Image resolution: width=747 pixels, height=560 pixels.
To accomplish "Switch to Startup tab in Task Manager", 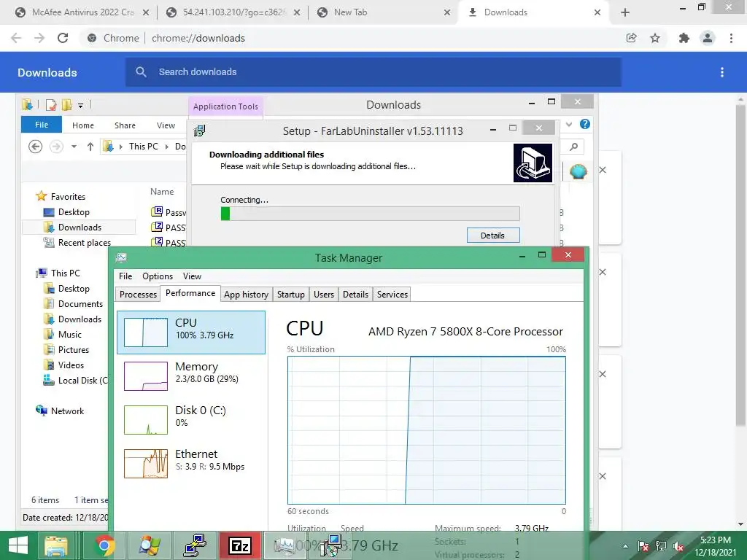I will tap(290, 295).
